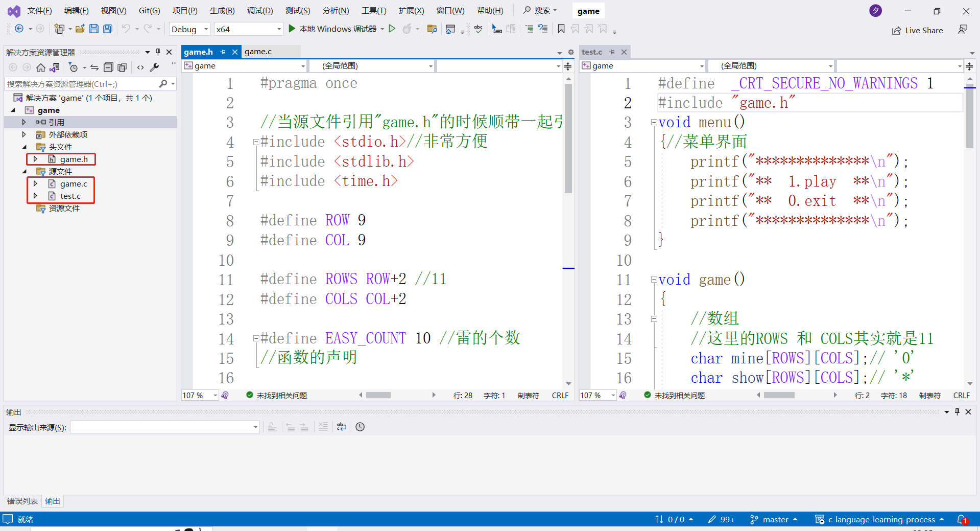Open properties with the wrench icon
Screen dimensions: 980x531
(x=154, y=67)
